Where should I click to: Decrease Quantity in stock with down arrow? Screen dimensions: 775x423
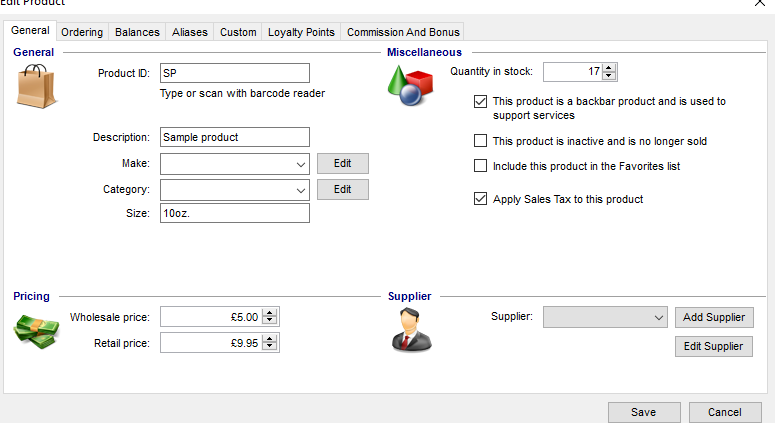pos(609,76)
